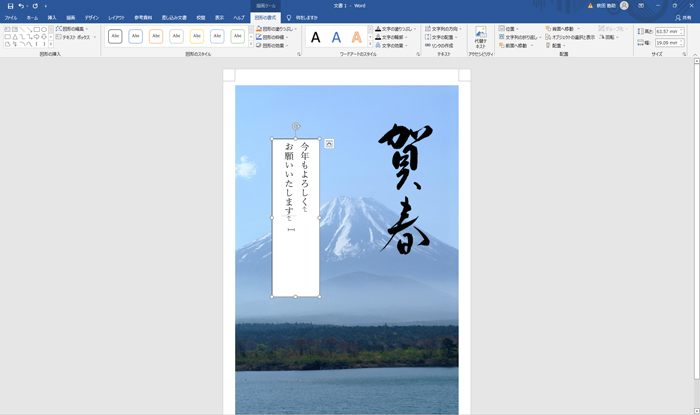Click the Save icon in title bar
700x415 pixels.
tap(10, 6)
